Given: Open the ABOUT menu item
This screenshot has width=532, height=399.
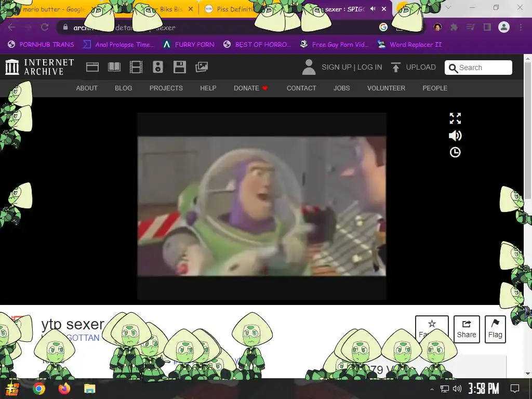Looking at the screenshot, I should click(x=87, y=88).
